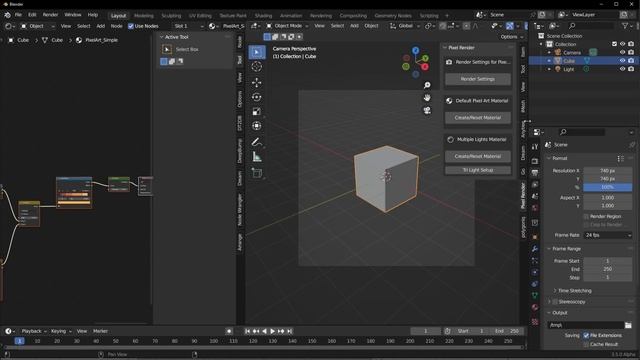Screen dimensions: 640x360
Task: Toggle camera view icon in viewport
Action: [x=427, y=110]
